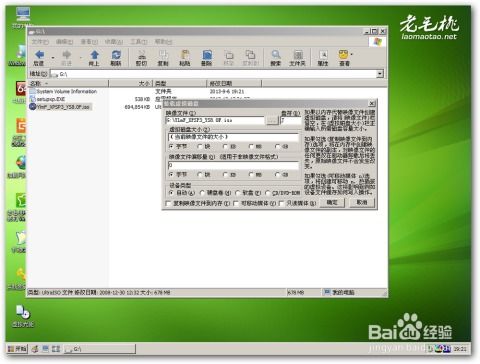
Task: Click the OK button in the dialog
Action: point(332,202)
